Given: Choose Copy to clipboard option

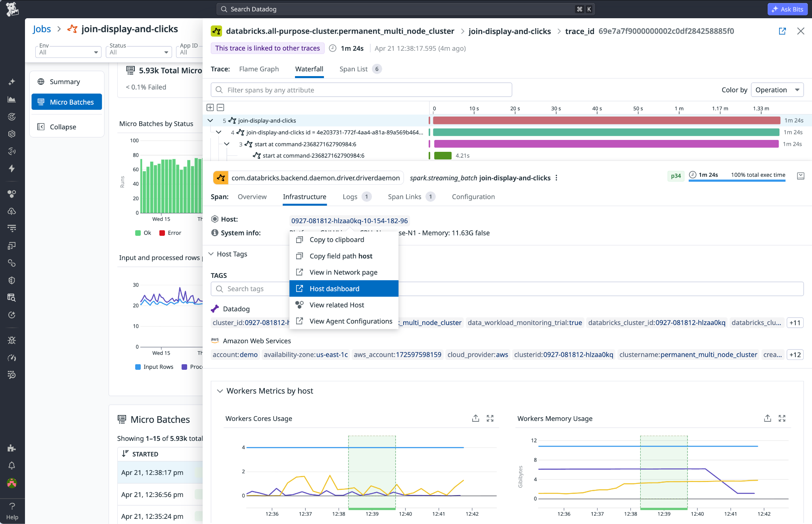Looking at the screenshot, I should 344,240.
